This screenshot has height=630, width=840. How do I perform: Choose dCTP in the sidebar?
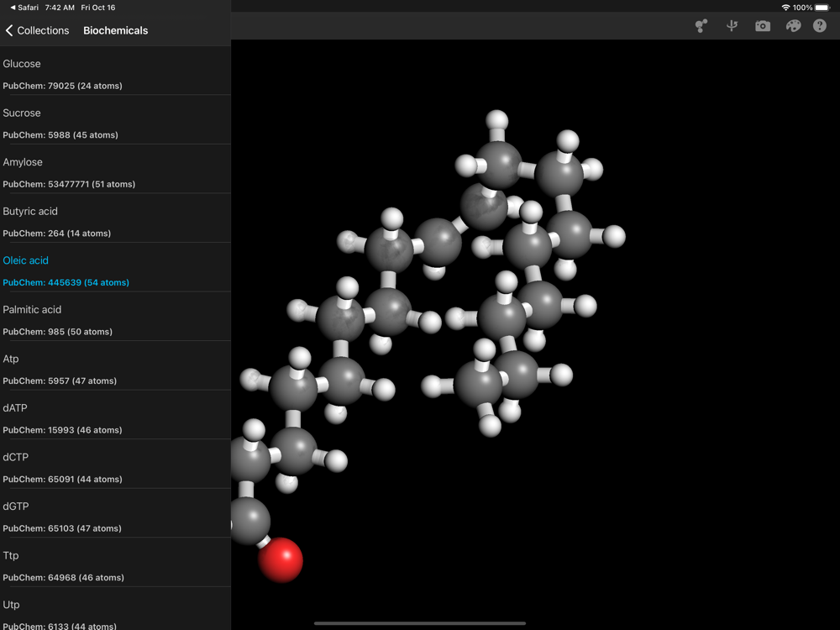coord(115,467)
